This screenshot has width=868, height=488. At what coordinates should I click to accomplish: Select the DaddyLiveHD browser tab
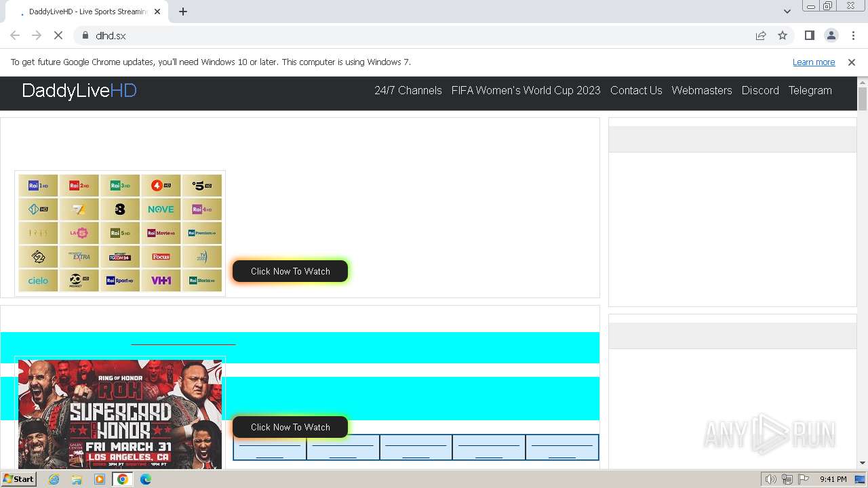[86, 12]
